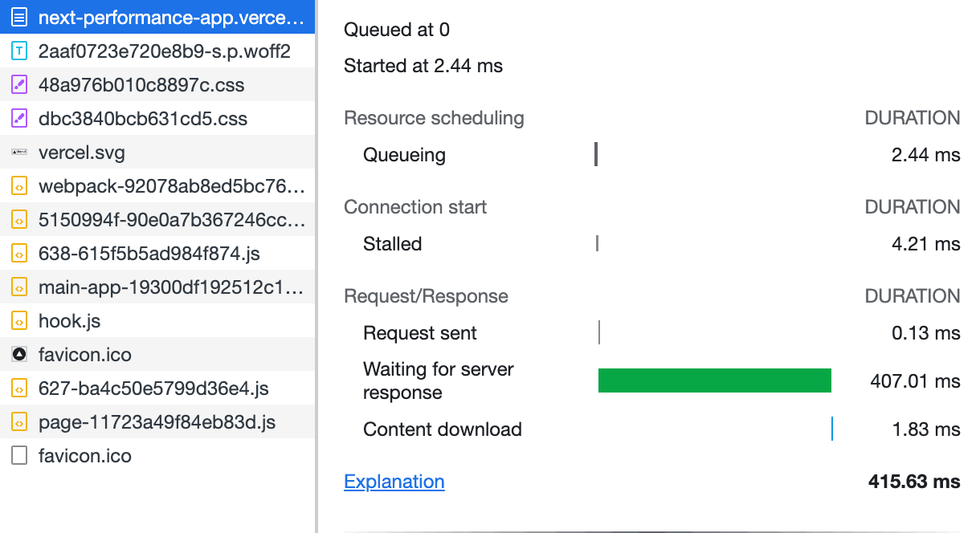Click image thumbnail icon for vercel.svg
This screenshot has height=533, width=980.
pos(19,153)
